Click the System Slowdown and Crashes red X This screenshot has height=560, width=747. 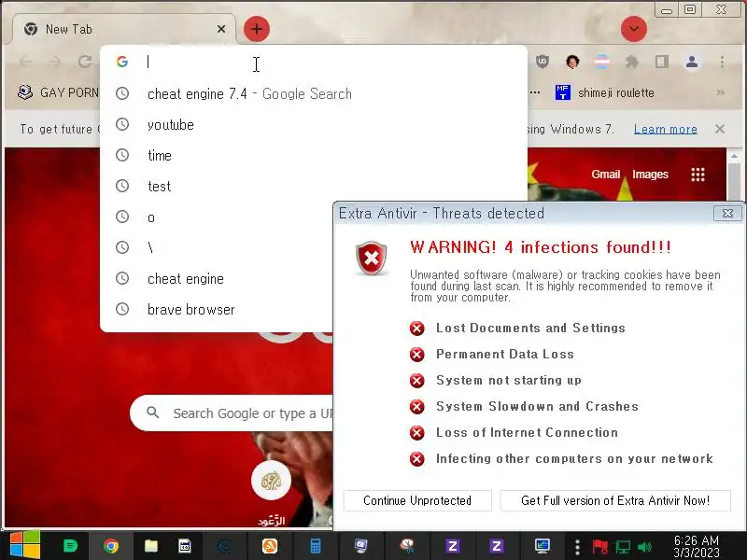point(416,407)
